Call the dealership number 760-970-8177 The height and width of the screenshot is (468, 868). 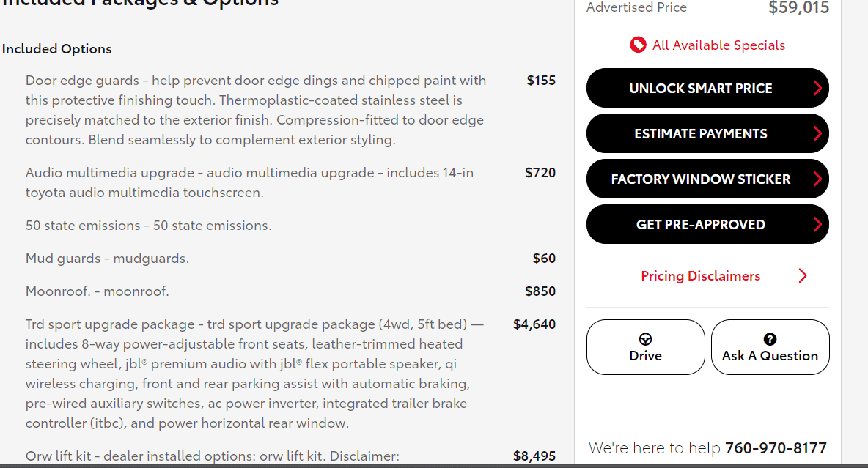tap(776, 448)
